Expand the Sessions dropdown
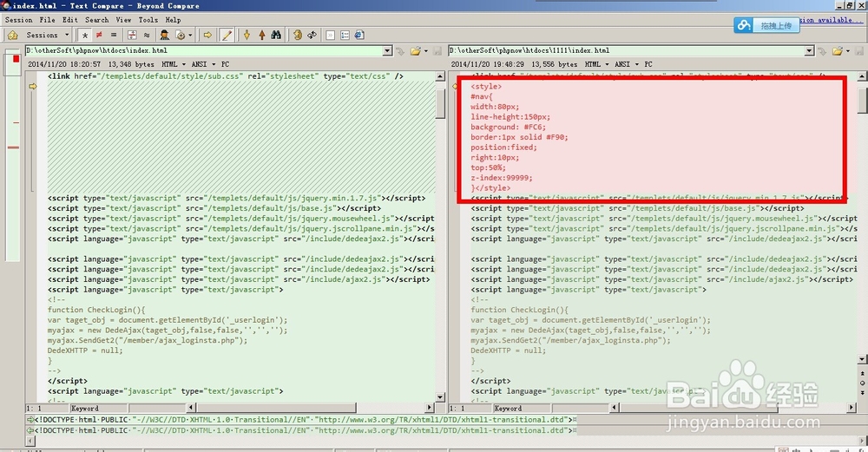 tap(67, 35)
